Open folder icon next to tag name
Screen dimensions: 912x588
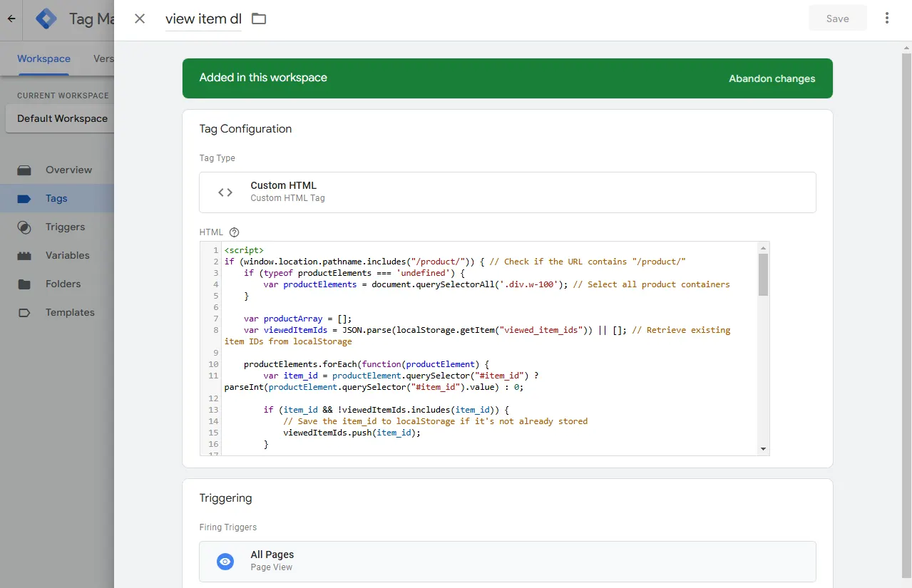click(x=259, y=19)
